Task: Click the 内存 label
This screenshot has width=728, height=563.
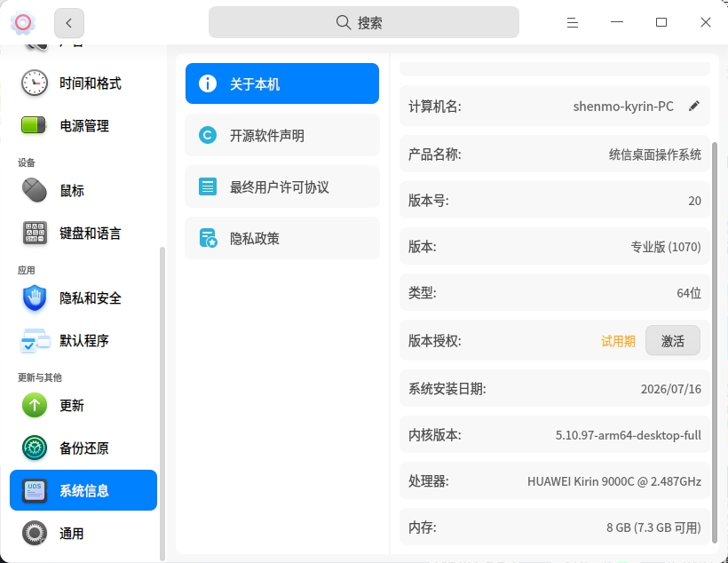Action: click(422, 527)
